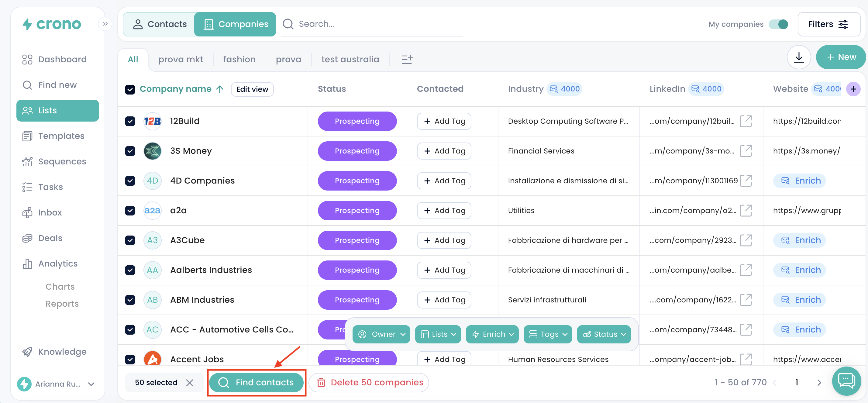Click the download export icon
Viewport: 868px width, 403px height.
pyautogui.click(x=799, y=57)
